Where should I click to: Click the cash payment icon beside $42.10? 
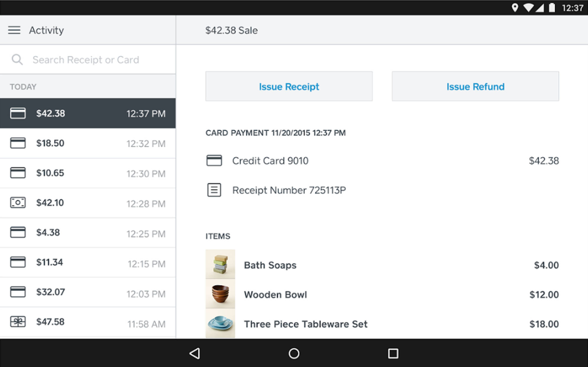[x=18, y=202]
